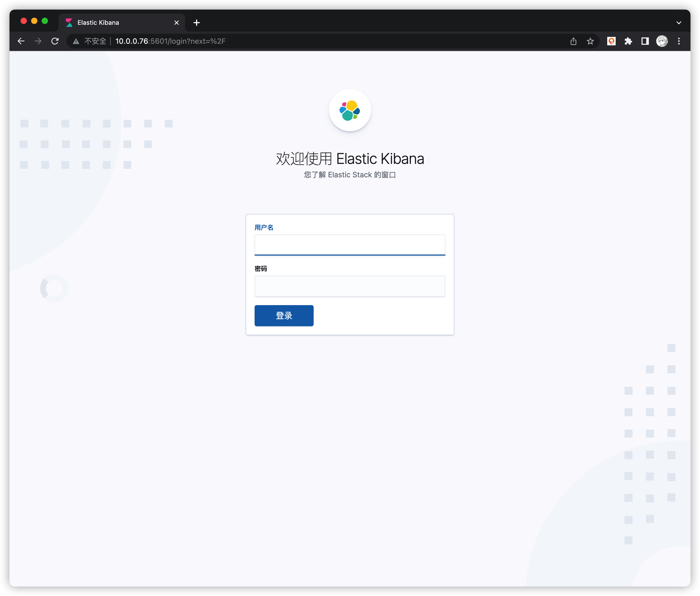Open the Chrome three-dot menu
Image resolution: width=700 pixels, height=596 pixels.
tap(679, 41)
